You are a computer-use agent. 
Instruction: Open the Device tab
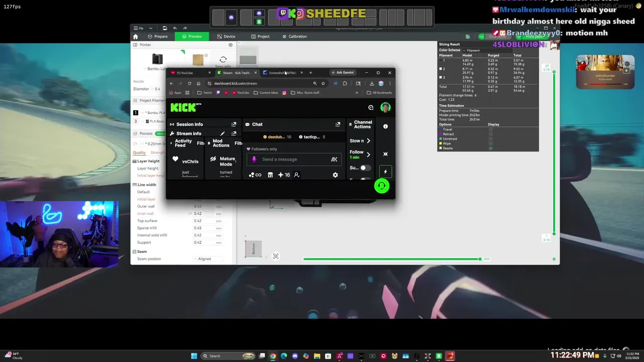point(226,37)
